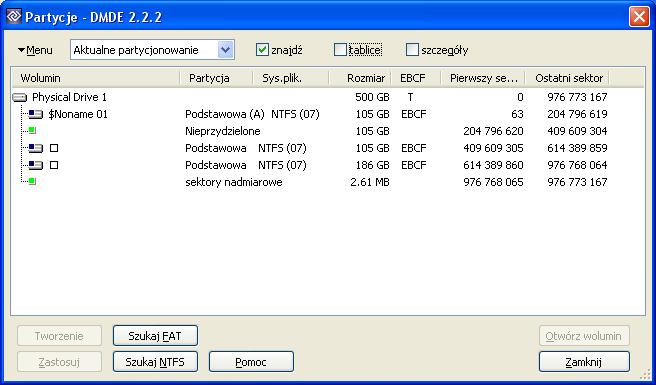Click the Partycja column header
656x385 pixels.
tap(216, 78)
